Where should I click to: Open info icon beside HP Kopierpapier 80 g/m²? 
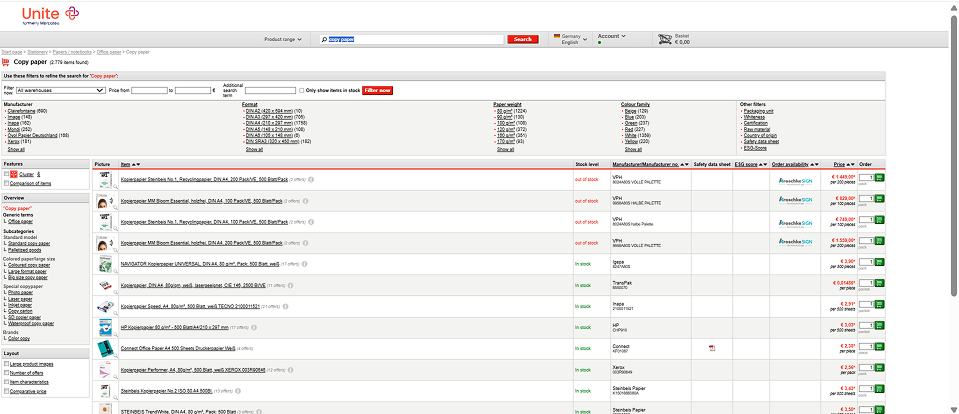[256, 327]
